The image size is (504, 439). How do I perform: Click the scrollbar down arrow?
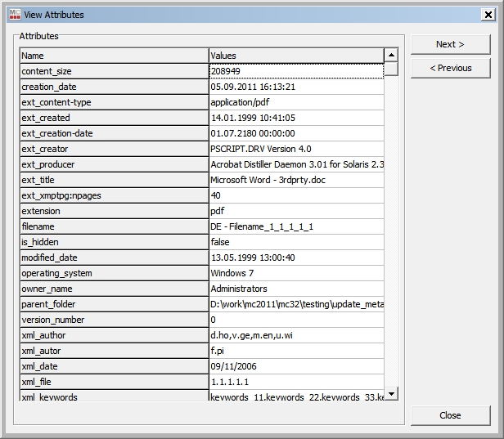(391, 394)
